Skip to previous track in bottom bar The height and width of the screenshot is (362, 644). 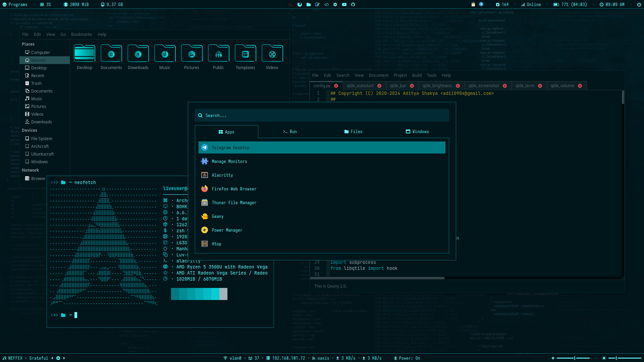pos(52,358)
